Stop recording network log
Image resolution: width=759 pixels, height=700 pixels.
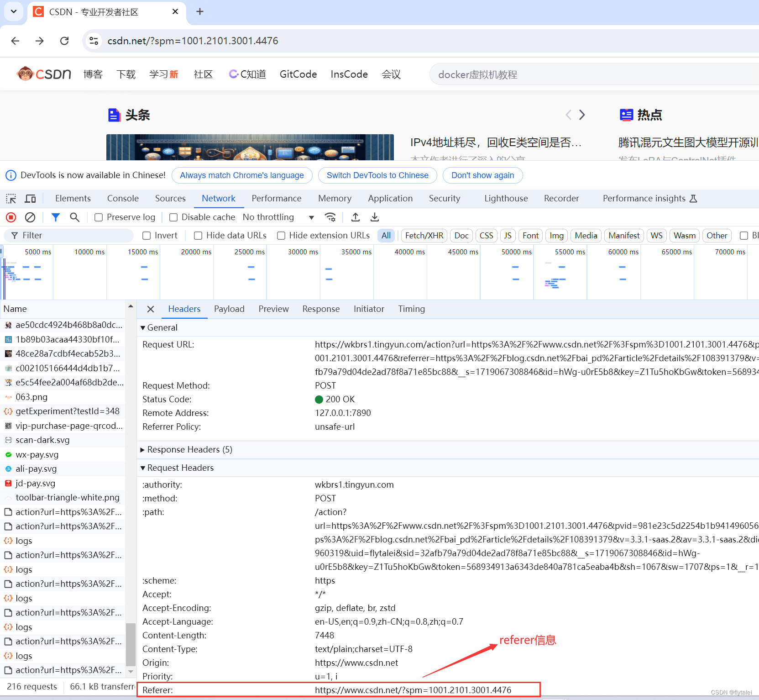(x=11, y=217)
